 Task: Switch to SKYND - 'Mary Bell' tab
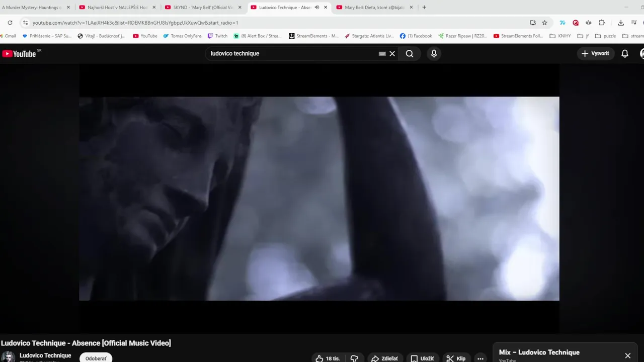click(203, 8)
